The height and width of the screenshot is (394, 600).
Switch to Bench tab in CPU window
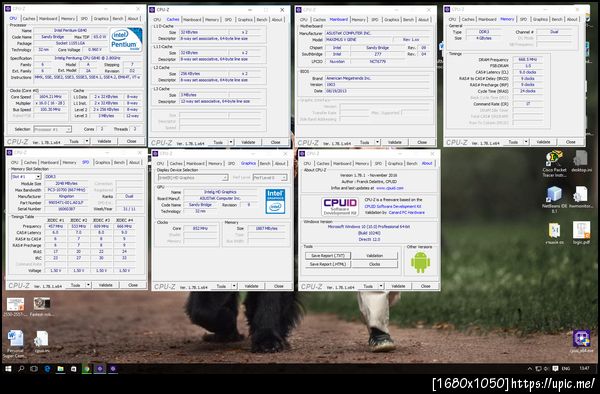[x=118, y=18]
